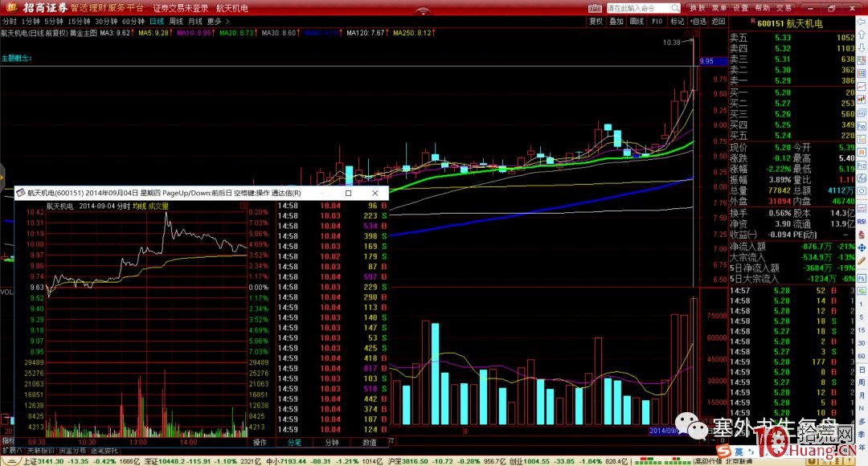Add stock via +自选 button

[x=698, y=22]
